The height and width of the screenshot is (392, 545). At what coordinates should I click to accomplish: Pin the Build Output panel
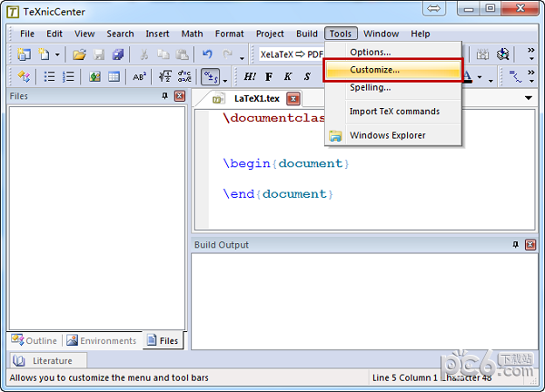tap(515, 244)
